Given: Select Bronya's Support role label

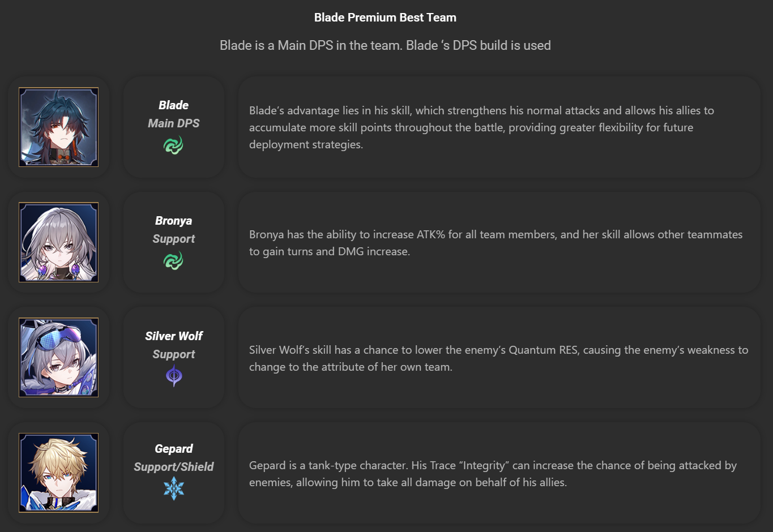Looking at the screenshot, I should click(x=173, y=239).
